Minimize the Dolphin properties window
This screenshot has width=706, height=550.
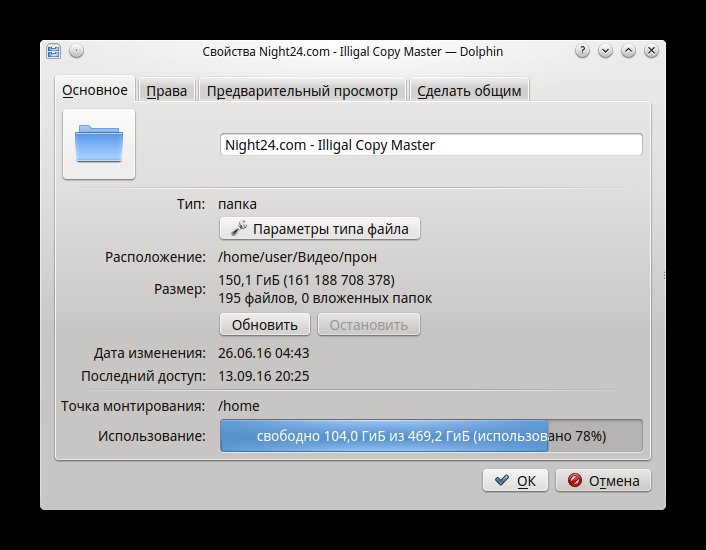pyautogui.click(x=605, y=51)
